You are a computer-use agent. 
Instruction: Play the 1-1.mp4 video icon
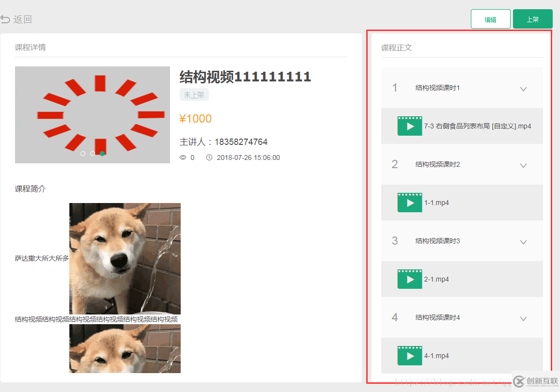click(x=410, y=203)
